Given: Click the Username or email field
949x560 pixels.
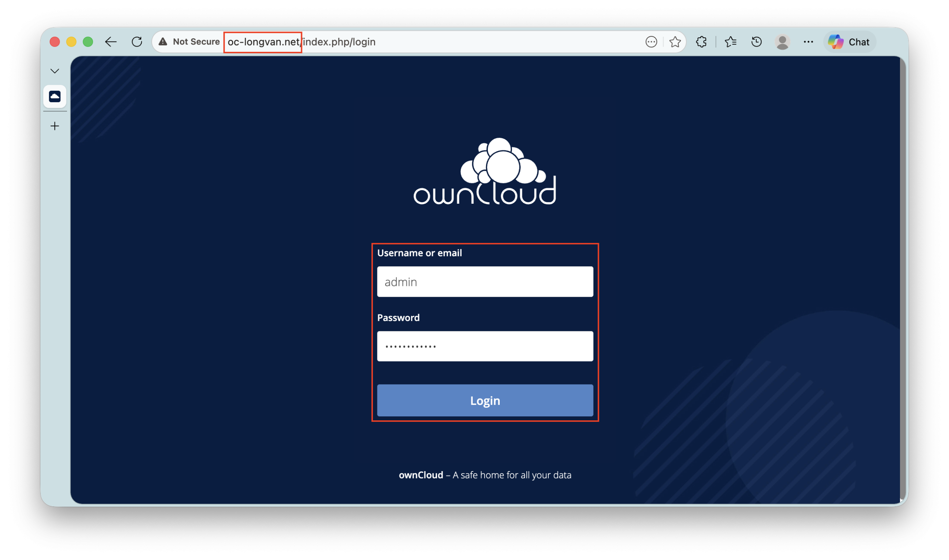Looking at the screenshot, I should click(x=485, y=282).
